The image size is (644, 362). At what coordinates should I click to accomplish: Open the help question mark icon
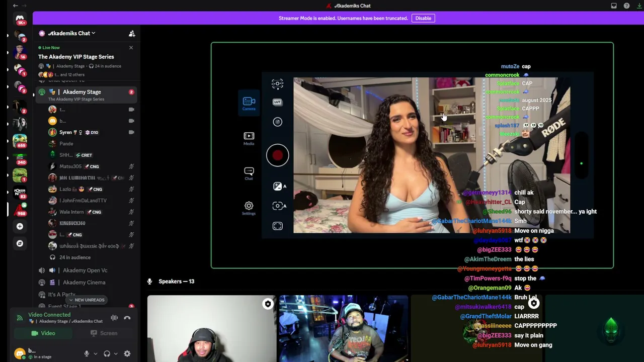pyautogui.click(x=626, y=6)
